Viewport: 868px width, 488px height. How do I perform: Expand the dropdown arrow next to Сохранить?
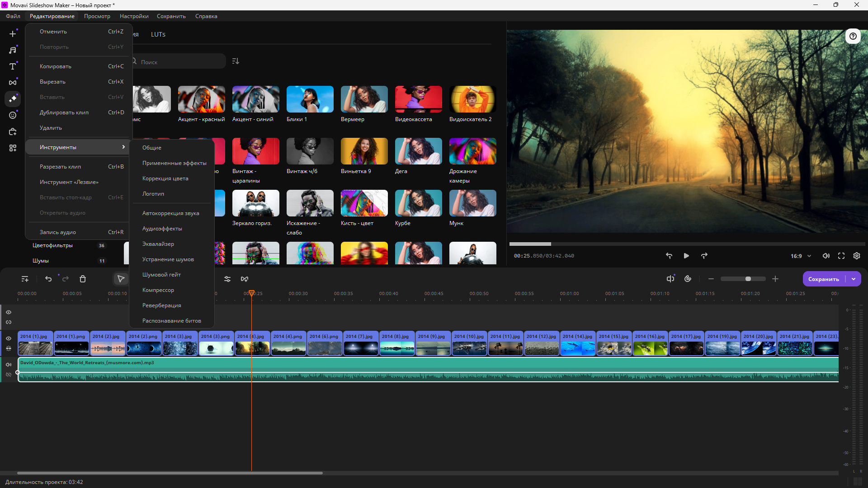pyautogui.click(x=854, y=279)
